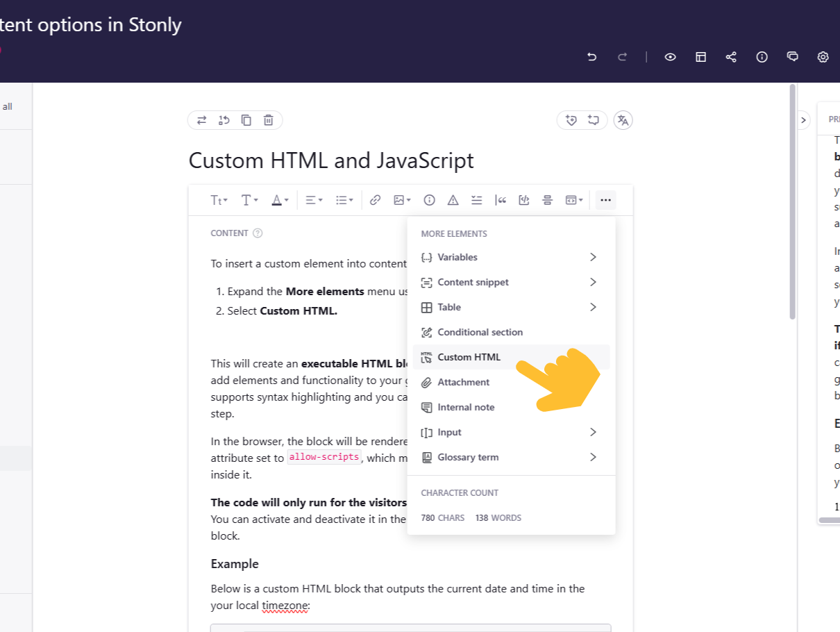Toggle the preview eye in the header

(x=670, y=57)
